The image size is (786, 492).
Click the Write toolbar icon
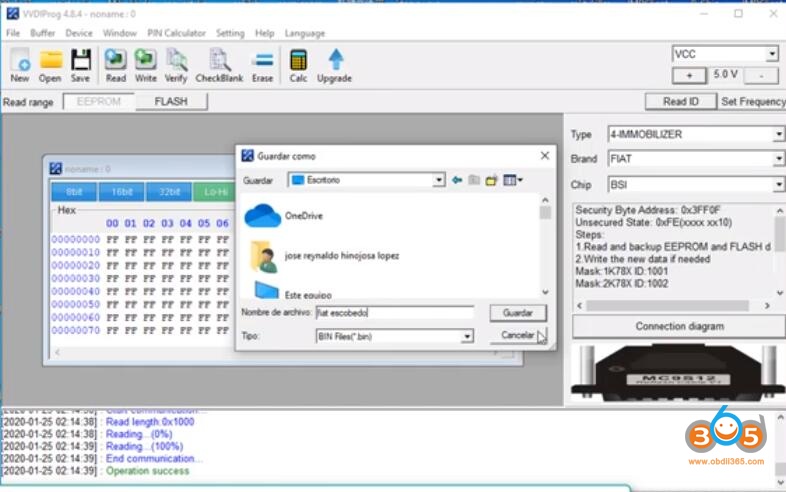[x=145, y=65]
